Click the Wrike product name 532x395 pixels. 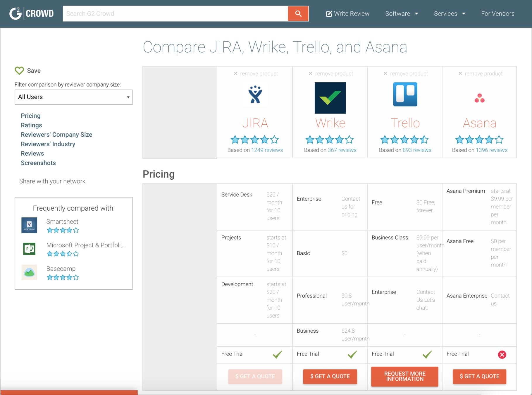tap(330, 123)
